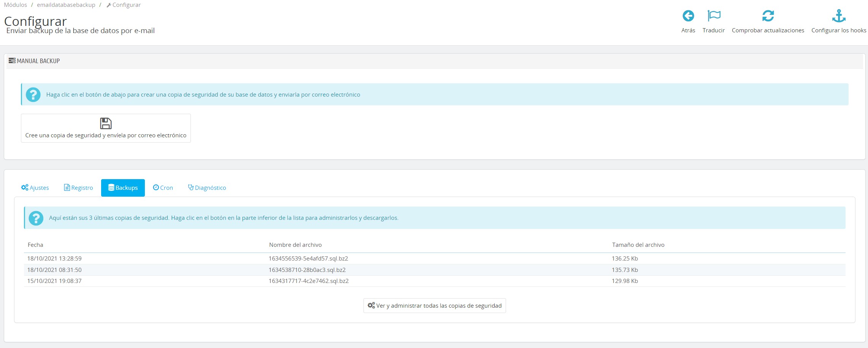Select backup file 1634538710-28b0ac3.sql.bz2 row
The width and height of the screenshot is (868, 348).
point(307,270)
